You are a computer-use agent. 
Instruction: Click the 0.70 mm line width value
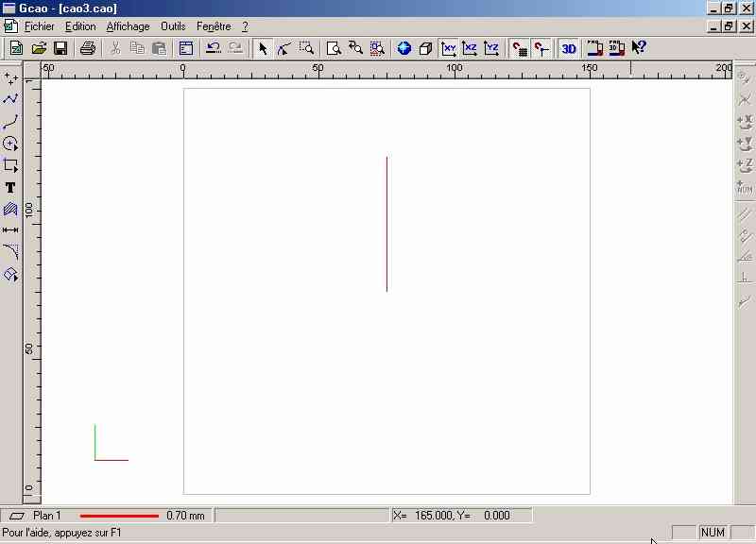click(x=185, y=516)
